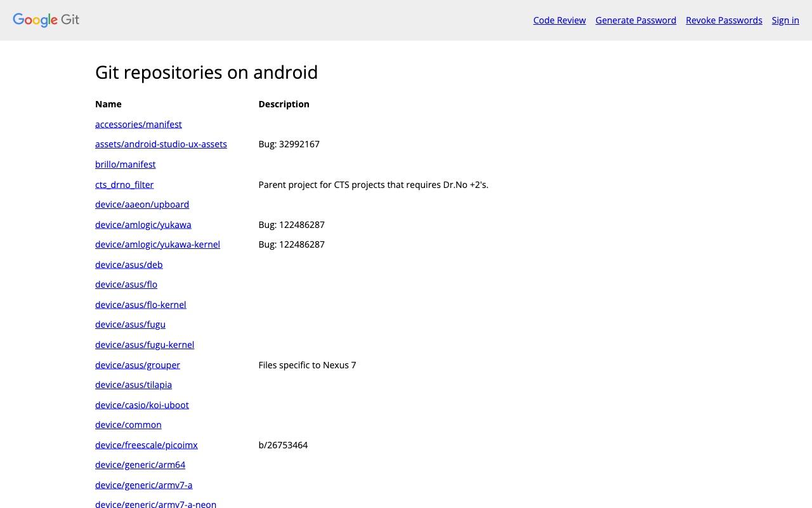Viewport: 812px width, 508px height.
Task: Open device/asus/deb repository
Action: [129, 265]
